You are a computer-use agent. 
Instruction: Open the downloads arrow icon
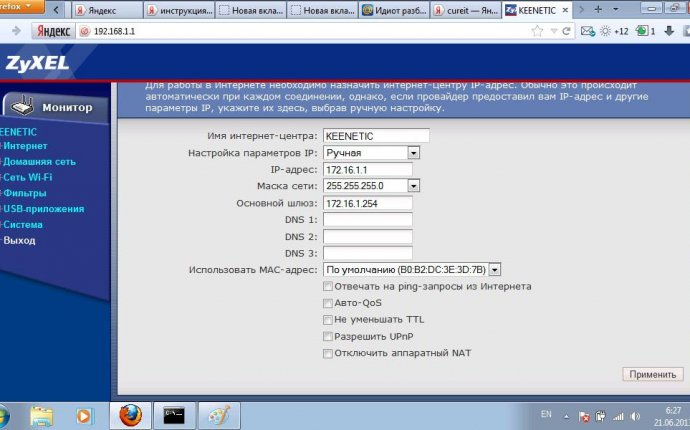tap(669, 31)
